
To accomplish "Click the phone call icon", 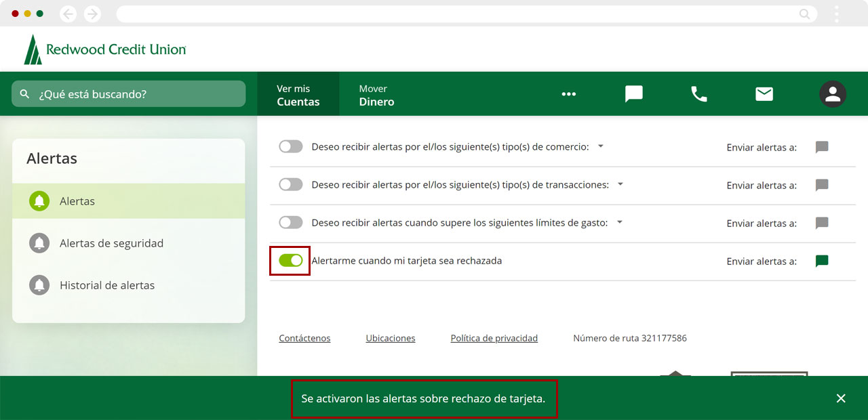I will 698,94.
